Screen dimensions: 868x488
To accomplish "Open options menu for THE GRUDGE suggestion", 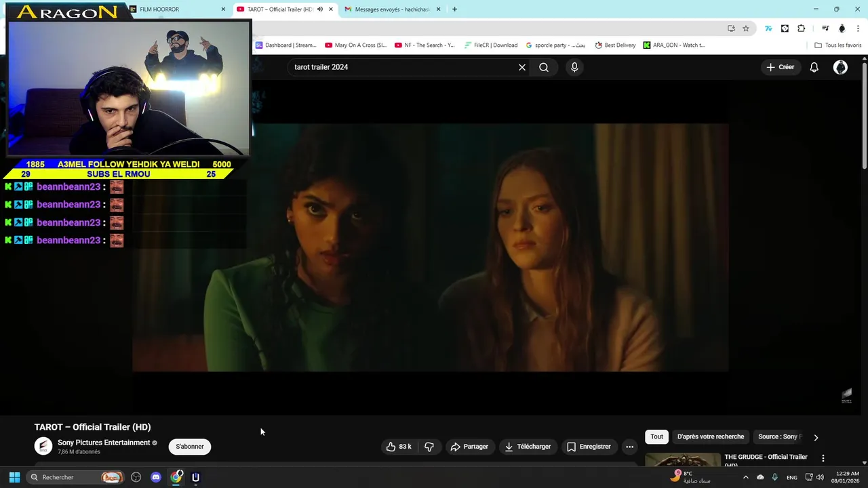I will (x=823, y=459).
